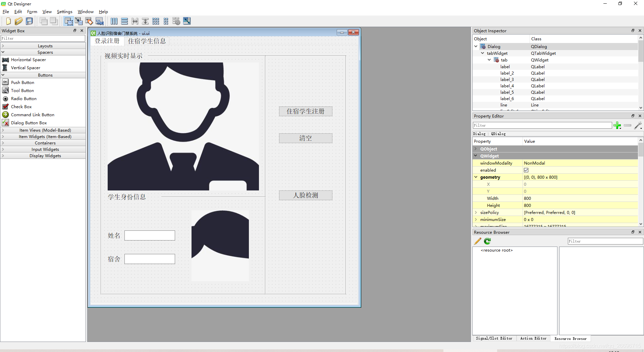The height and width of the screenshot is (352, 644).
Task: Click the 宿舍 input field
Action: (x=150, y=259)
